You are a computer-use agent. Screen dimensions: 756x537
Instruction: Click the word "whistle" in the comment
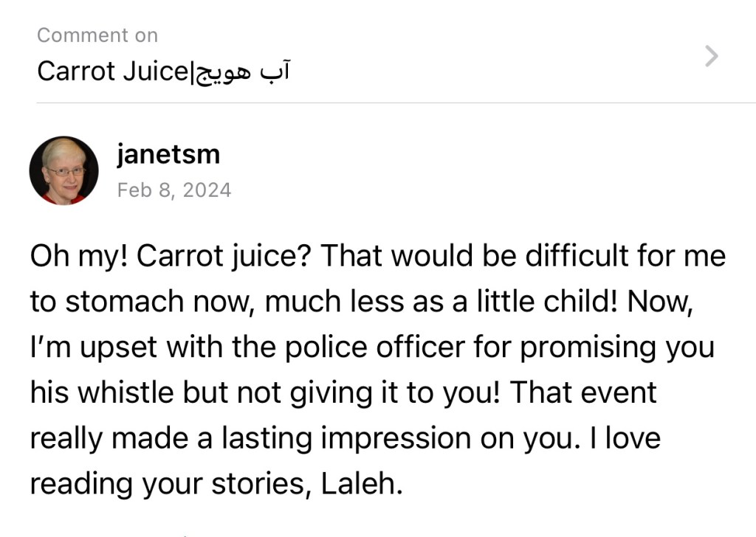(120, 392)
